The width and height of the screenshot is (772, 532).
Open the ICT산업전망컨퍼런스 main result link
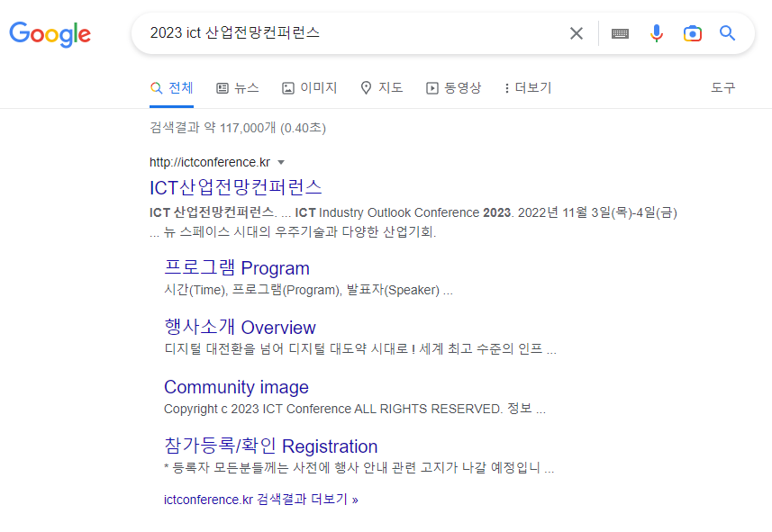click(x=236, y=186)
